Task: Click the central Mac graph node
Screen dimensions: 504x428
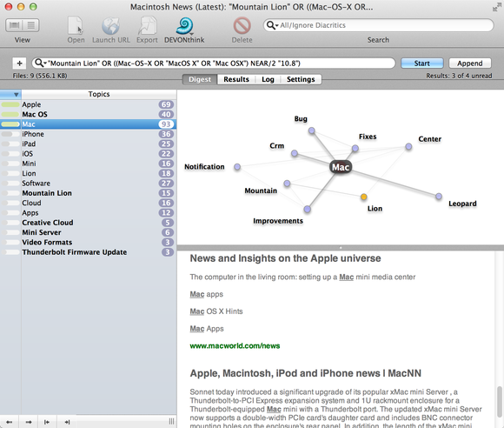Action: (x=341, y=167)
